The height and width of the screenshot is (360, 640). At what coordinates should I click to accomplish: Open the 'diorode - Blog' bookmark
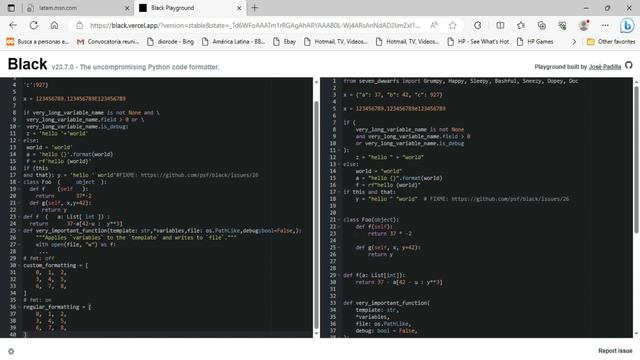coord(170,42)
